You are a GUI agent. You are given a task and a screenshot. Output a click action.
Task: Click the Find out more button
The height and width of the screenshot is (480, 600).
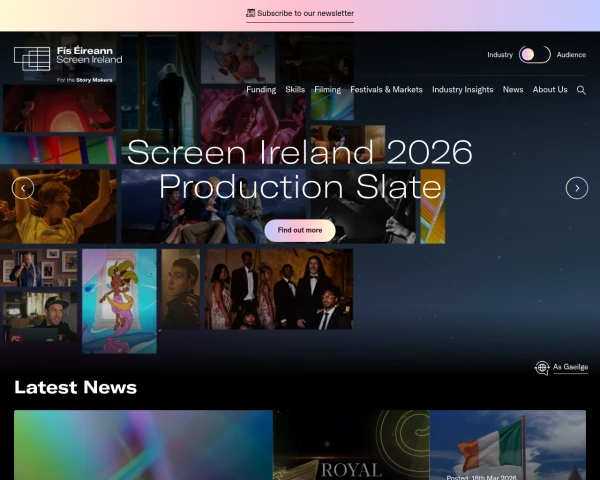tap(300, 230)
